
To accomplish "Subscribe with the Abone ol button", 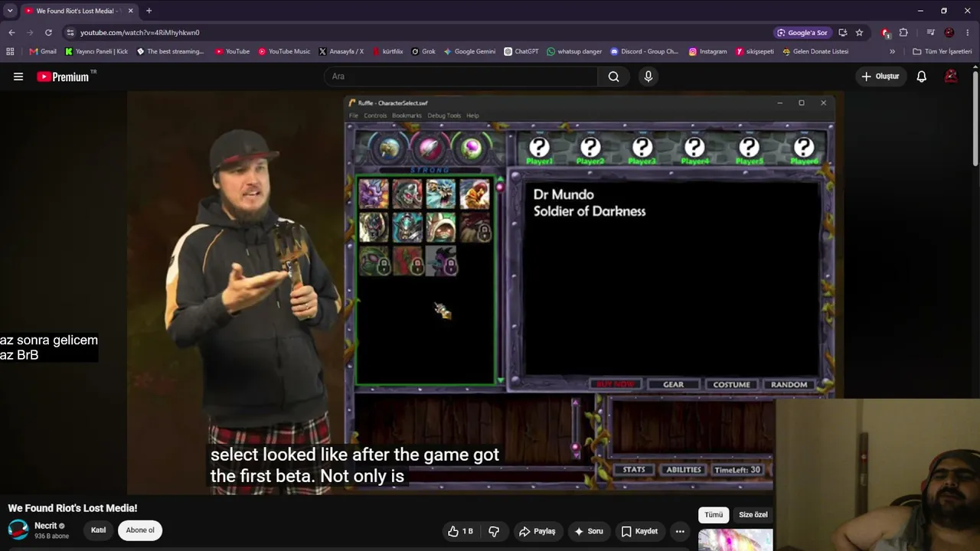I will click(140, 530).
